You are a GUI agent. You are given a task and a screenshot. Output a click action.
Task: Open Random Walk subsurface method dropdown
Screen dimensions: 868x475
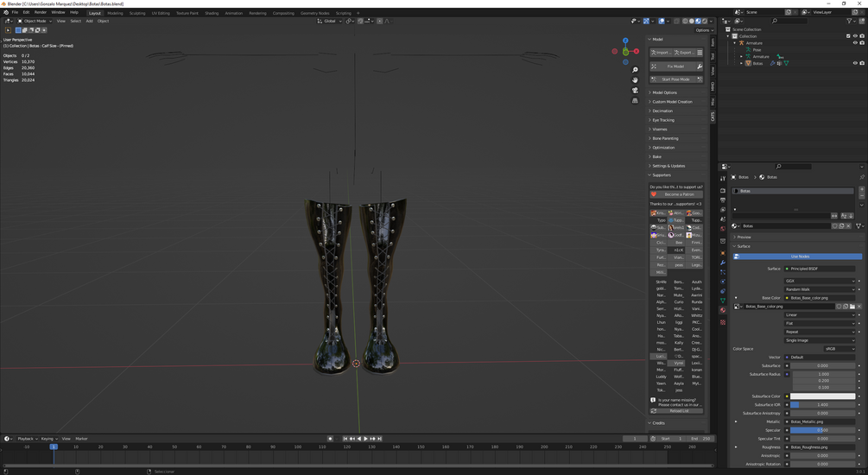820,289
